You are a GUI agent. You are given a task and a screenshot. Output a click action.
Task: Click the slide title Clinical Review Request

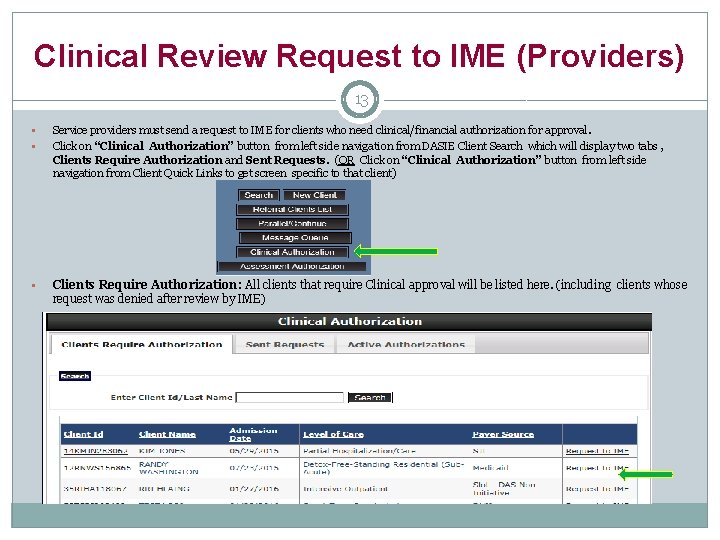359,56
